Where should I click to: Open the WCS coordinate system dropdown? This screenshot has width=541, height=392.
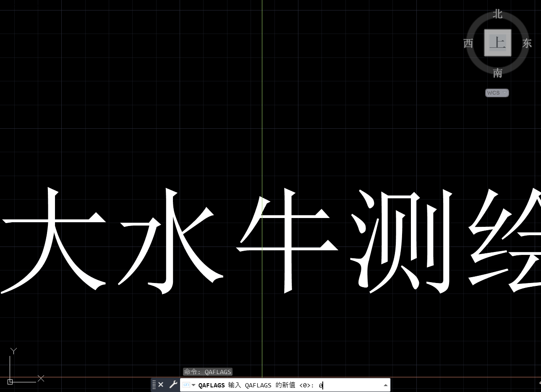(497, 93)
